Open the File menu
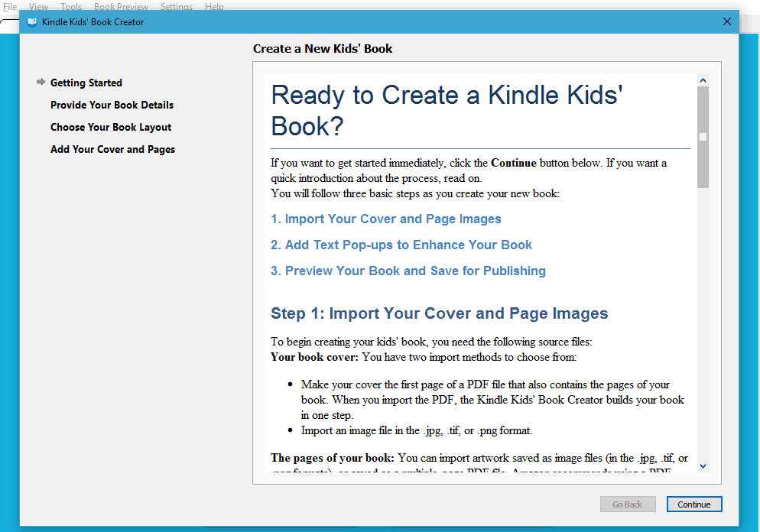 tap(10, 6)
